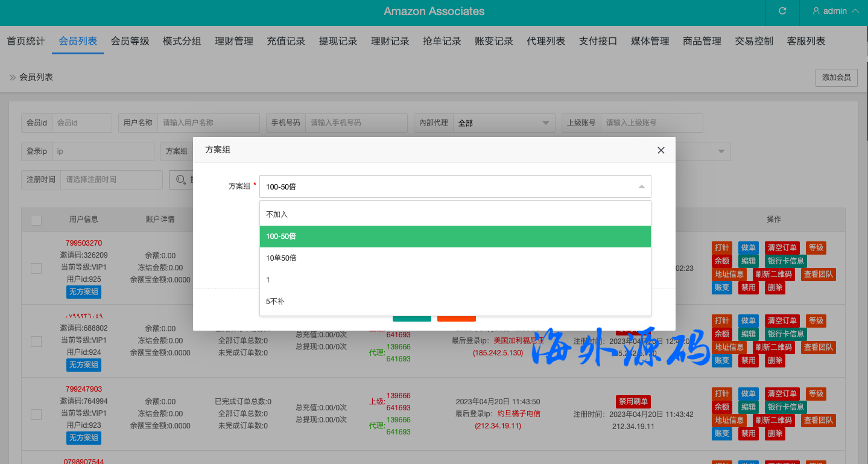
Task: Check the row checkbox for user 799503270
Action: 36,268
